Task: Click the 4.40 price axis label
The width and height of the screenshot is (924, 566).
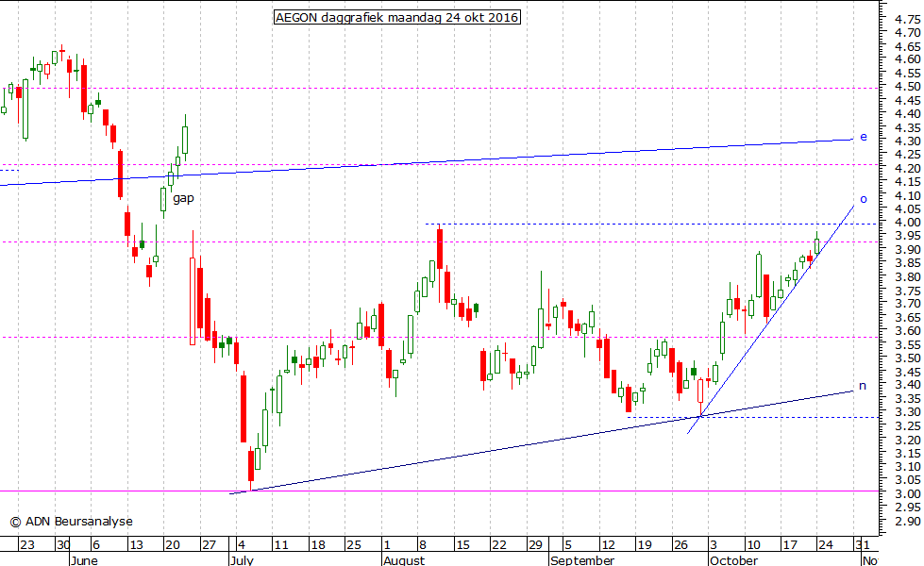Action: click(908, 113)
